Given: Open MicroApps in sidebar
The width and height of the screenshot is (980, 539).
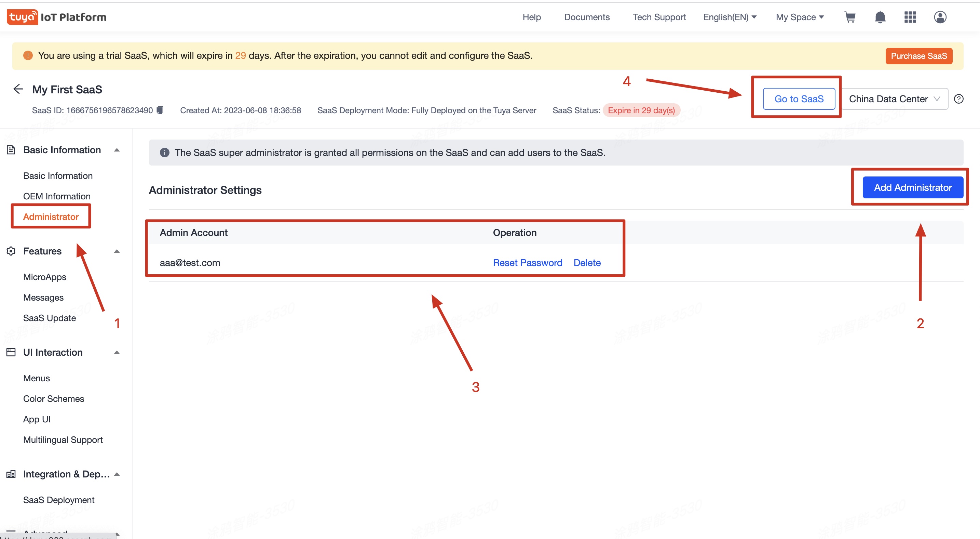Looking at the screenshot, I should tap(44, 277).
